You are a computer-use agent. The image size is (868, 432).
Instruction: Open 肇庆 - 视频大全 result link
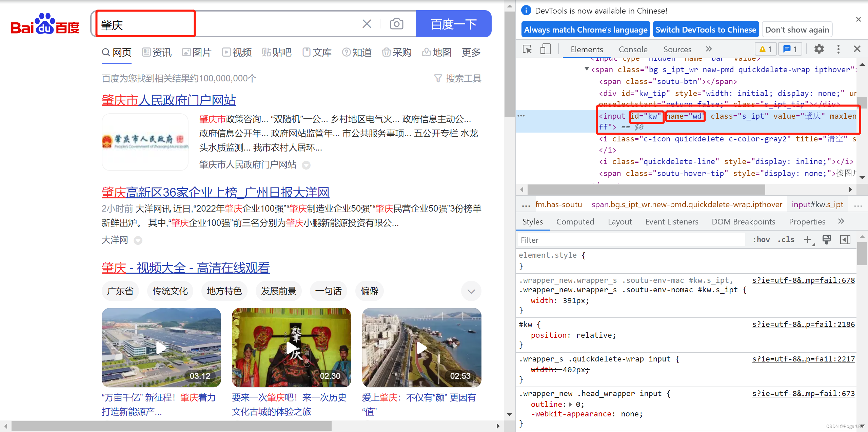(186, 268)
